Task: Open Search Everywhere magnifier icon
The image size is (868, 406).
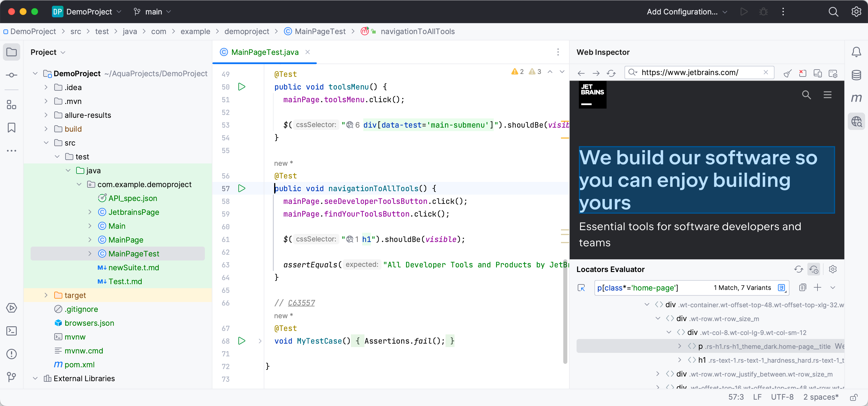Action: 833,12
